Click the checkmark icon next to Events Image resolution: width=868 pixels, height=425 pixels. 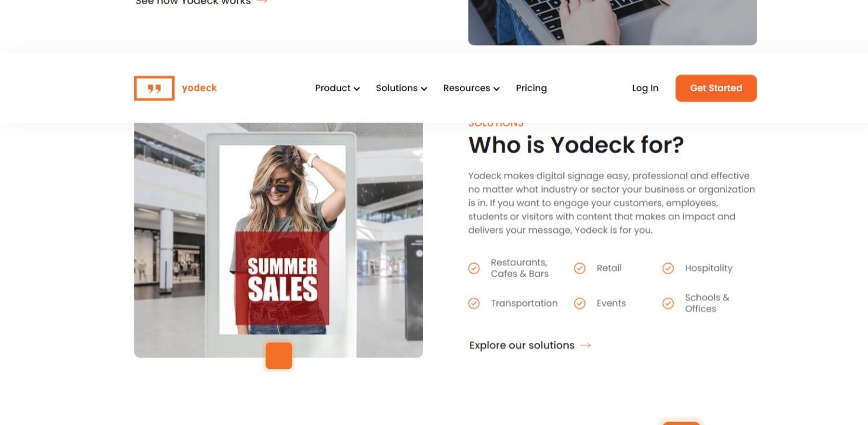(580, 303)
